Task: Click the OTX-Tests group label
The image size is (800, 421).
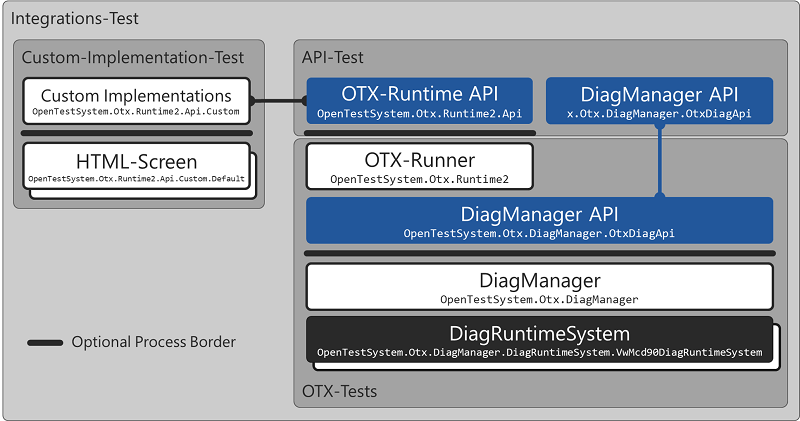Action: (340, 391)
